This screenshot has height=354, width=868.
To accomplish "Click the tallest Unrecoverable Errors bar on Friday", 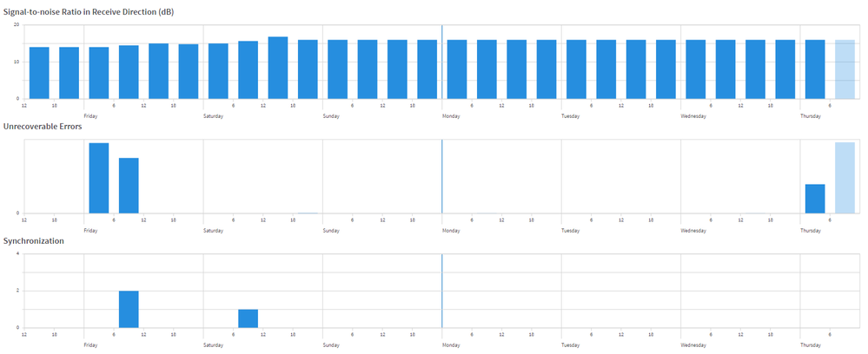I will (98, 178).
